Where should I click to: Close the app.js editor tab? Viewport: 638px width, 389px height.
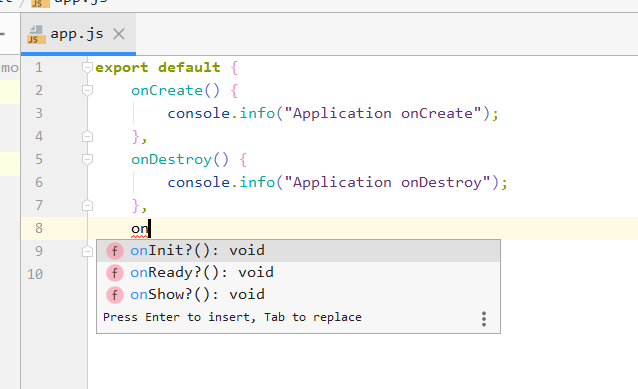point(119,34)
